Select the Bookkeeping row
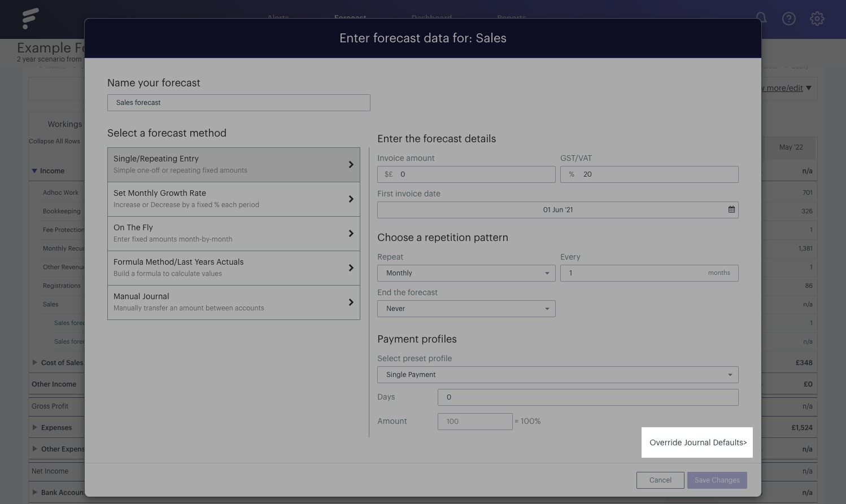 [62, 211]
